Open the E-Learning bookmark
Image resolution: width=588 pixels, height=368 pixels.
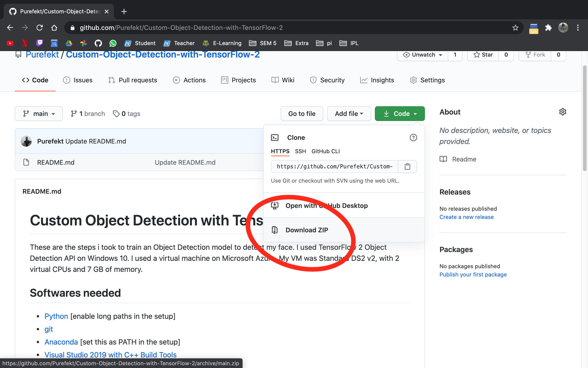(x=222, y=43)
